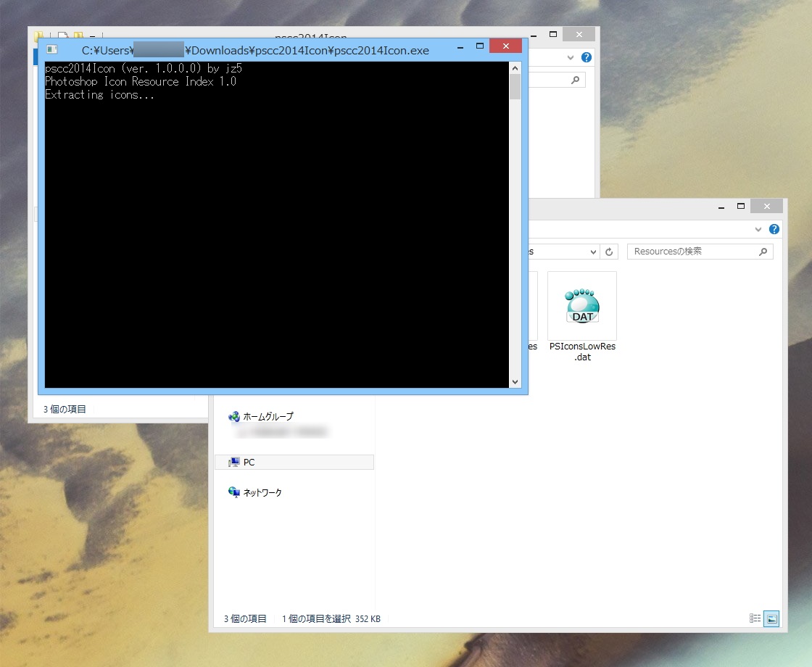Expand the previous locations dropdown in address field
Image resolution: width=812 pixels, height=667 pixels.
point(594,252)
